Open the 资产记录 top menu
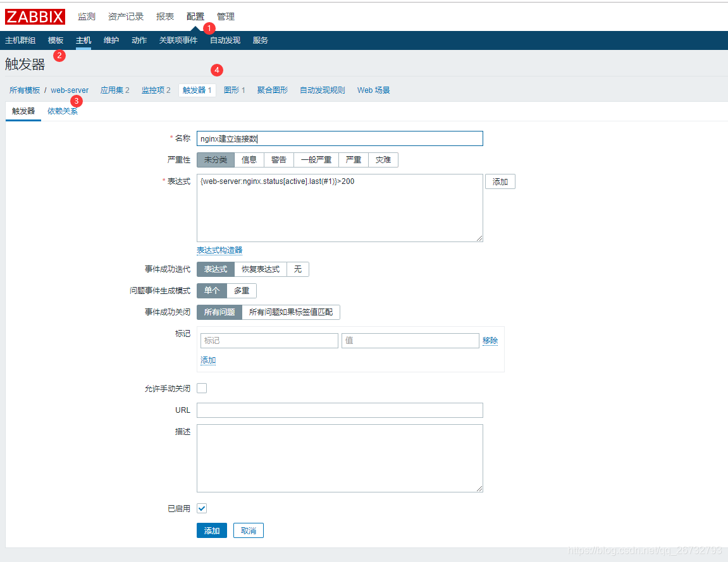Viewport: 728px width, 562px height. 126,16
